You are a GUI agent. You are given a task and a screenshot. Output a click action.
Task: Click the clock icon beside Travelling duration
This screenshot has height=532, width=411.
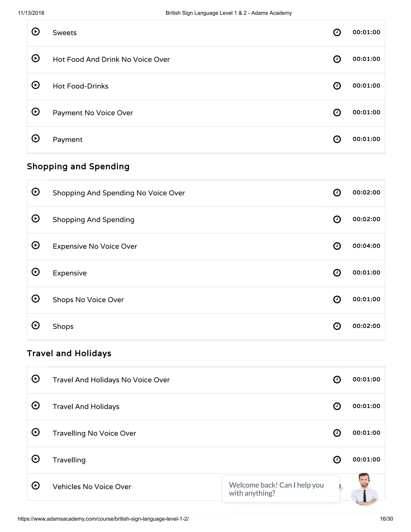point(337,460)
